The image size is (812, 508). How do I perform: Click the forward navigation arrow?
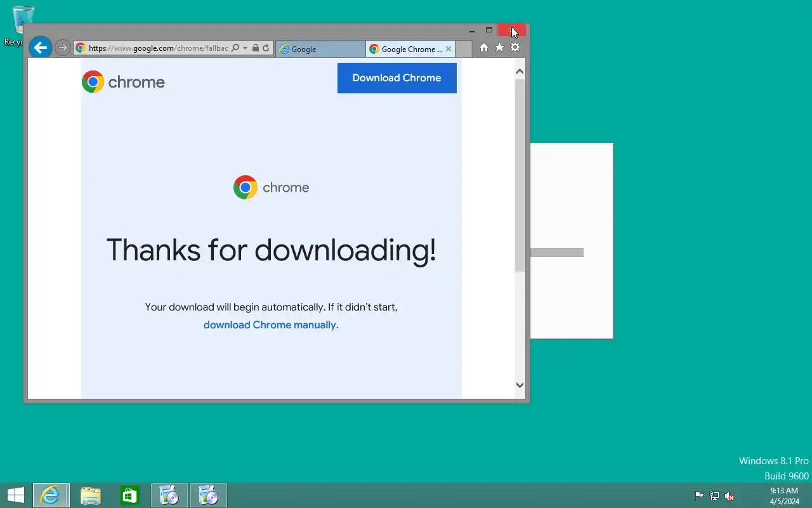(x=62, y=48)
